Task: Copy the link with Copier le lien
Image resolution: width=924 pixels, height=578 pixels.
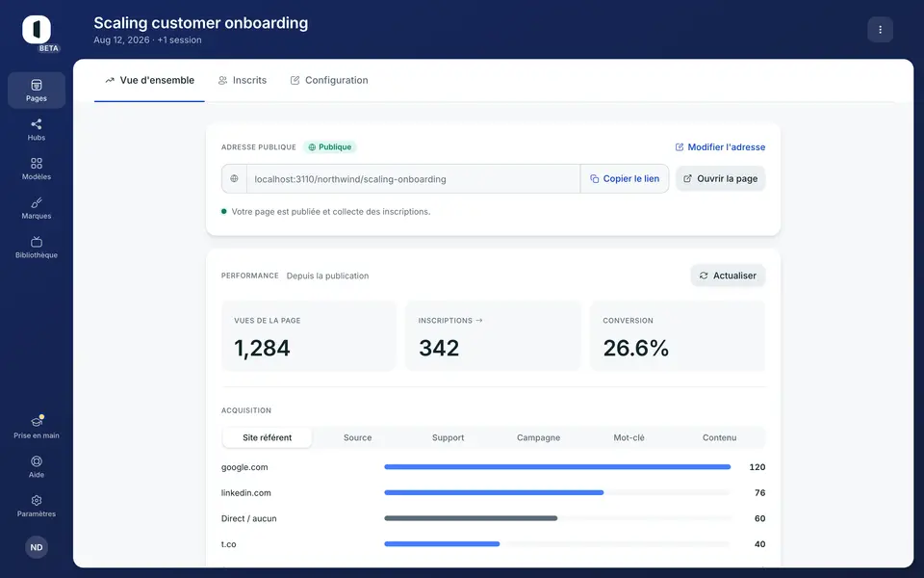Action: point(625,179)
